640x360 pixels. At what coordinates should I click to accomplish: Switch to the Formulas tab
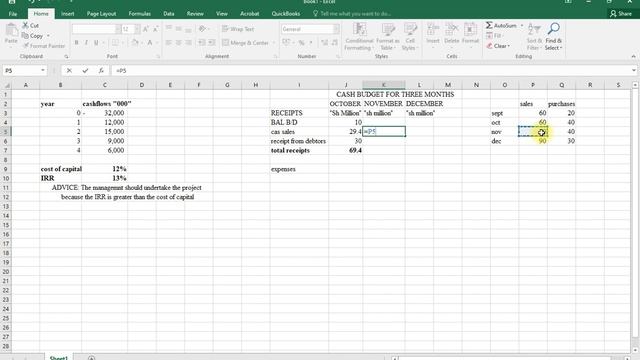pyautogui.click(x=140, y=13)
